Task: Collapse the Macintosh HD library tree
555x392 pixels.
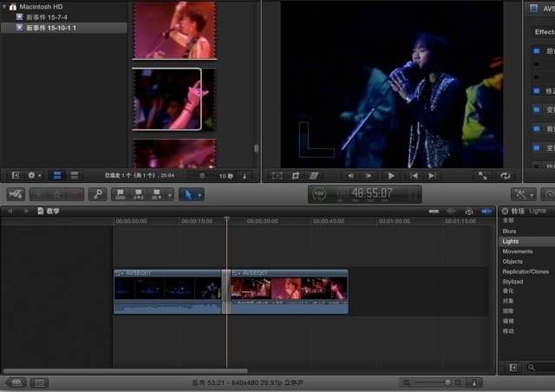Action: click(6, 6)
